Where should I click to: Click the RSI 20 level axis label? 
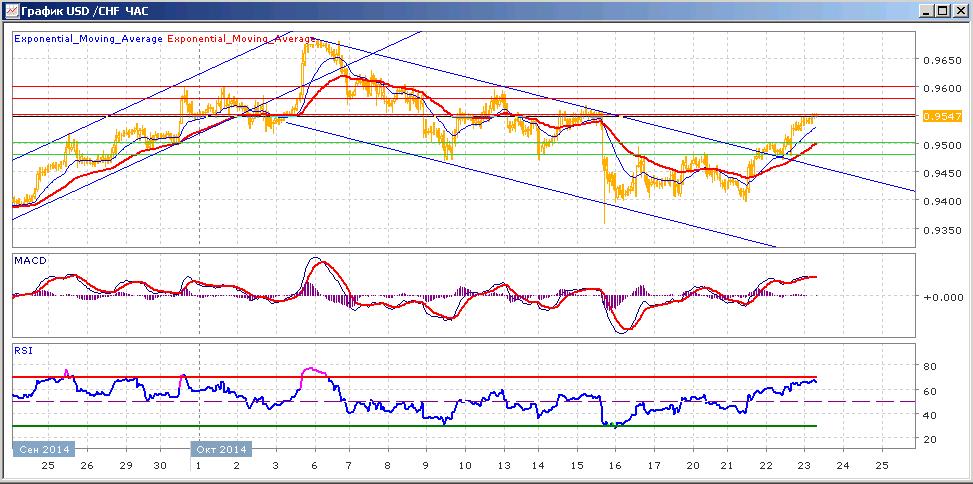pos(930,439)
